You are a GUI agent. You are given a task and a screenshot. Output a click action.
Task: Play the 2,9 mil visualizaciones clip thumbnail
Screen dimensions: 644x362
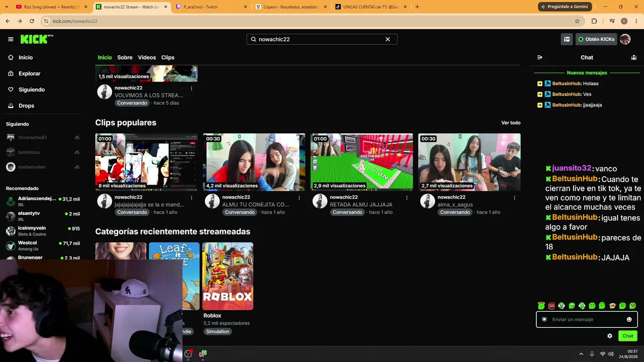click(x=362, y=162)
